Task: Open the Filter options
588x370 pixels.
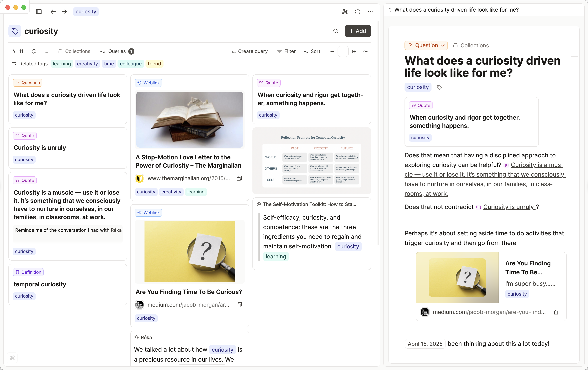Action: tap(286, 51)
